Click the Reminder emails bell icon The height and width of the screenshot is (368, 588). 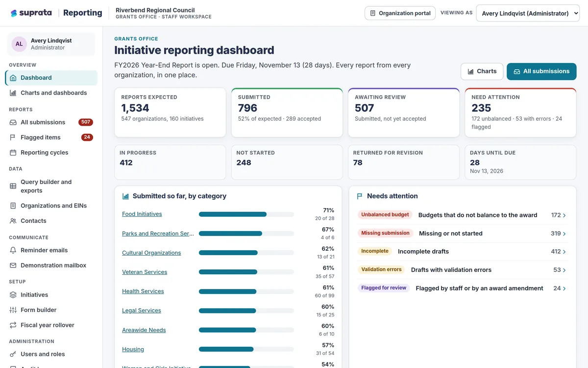pos(13,250)
